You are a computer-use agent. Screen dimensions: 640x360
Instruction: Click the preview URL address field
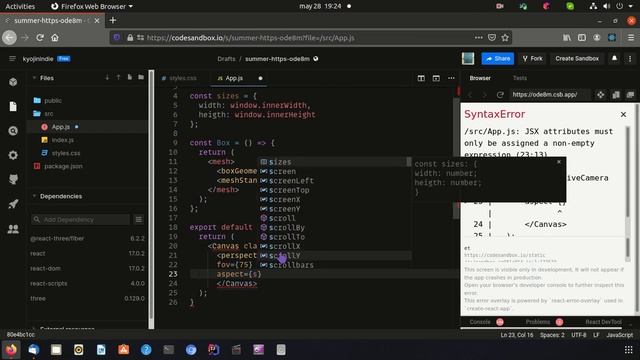coord(549,95)
